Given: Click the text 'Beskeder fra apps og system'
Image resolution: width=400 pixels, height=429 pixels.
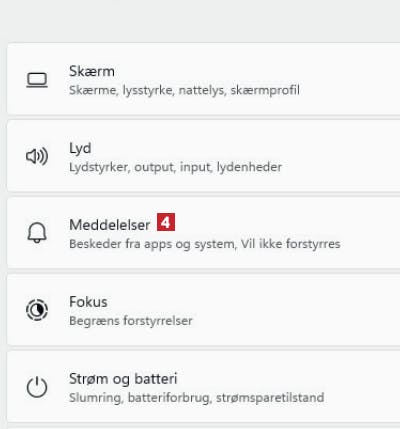Looking at the screenshot, I should (x=152, y=244).
